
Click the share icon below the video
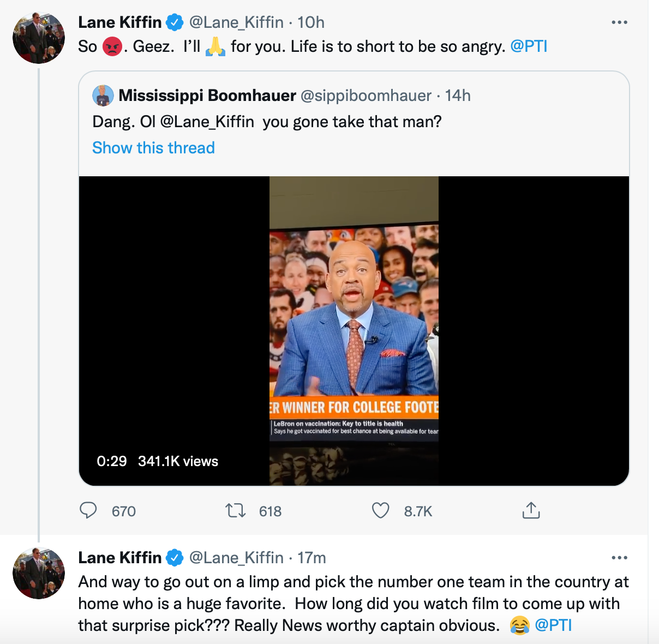531,511
